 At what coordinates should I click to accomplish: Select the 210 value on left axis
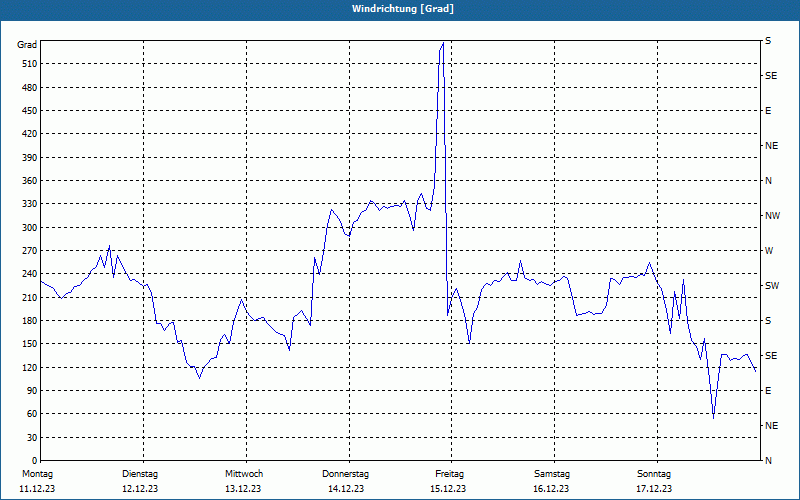(30, 297)
